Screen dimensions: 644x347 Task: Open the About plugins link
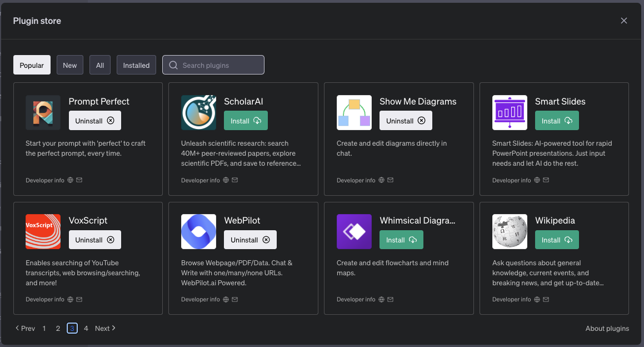[607, 328]
